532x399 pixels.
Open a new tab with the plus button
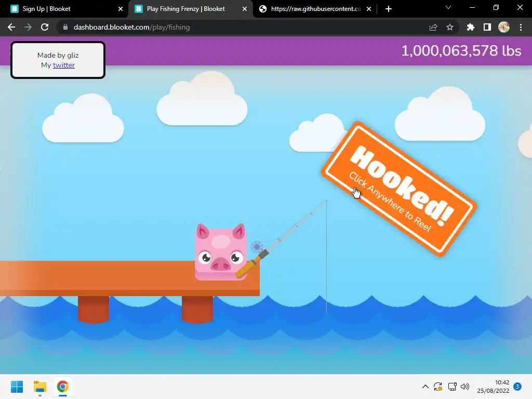point(389,9)
